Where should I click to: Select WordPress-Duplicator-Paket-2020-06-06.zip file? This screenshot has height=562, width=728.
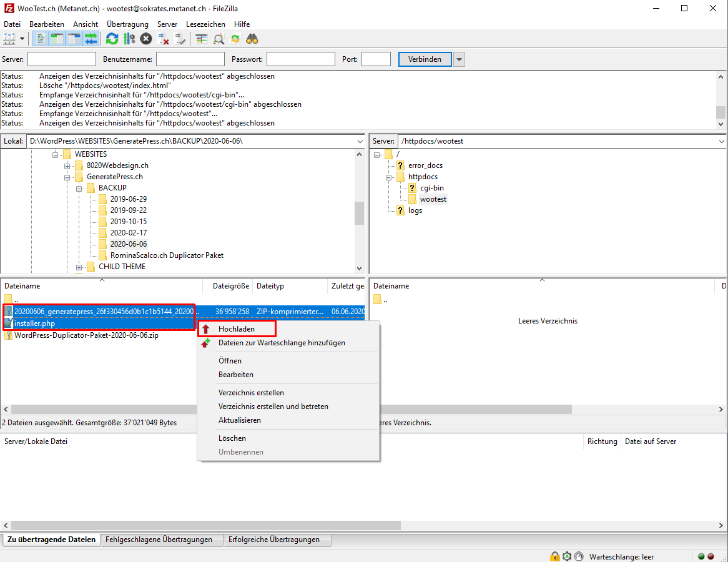point(86,335)
